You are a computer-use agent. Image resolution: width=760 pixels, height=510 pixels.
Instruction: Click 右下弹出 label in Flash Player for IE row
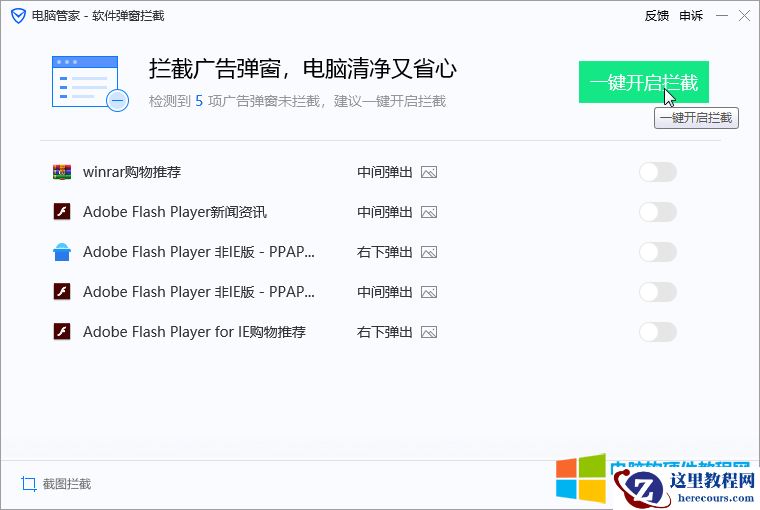coord(385,332)
